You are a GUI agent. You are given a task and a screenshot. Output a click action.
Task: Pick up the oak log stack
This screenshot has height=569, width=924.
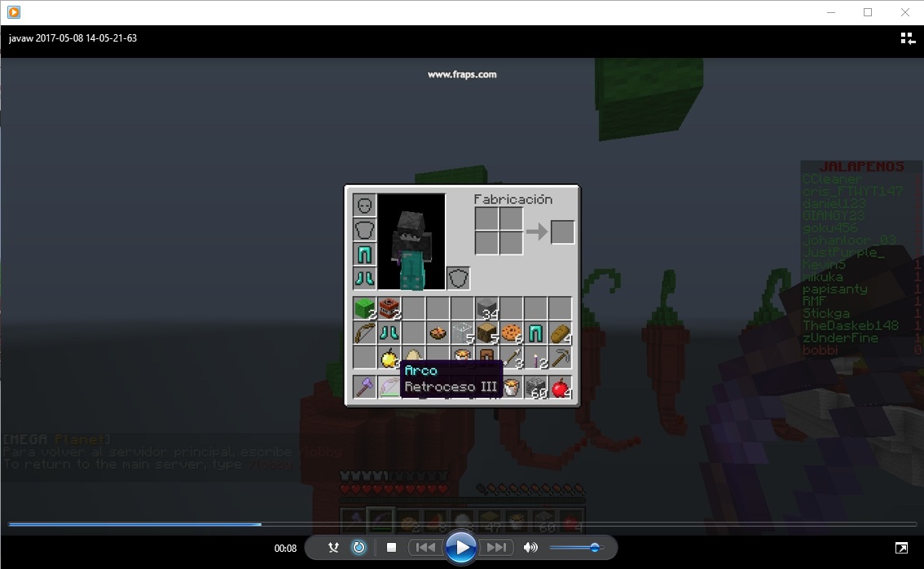(x=486, y=333)
